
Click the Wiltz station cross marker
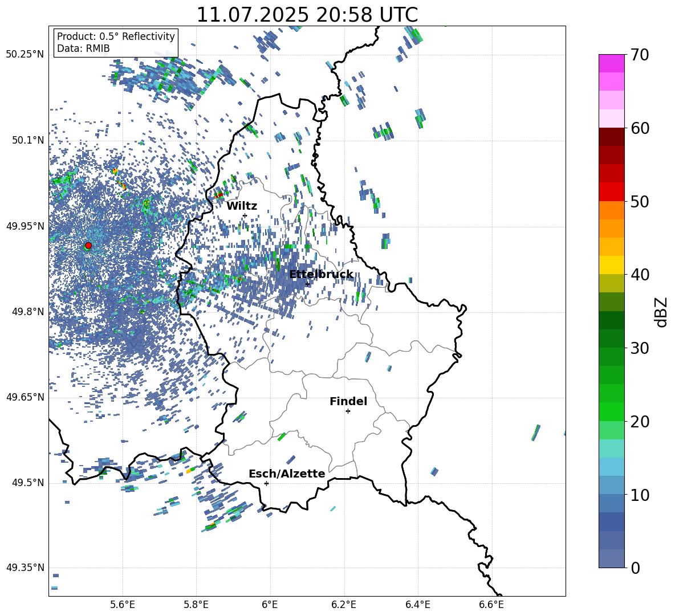pos(245,215)
